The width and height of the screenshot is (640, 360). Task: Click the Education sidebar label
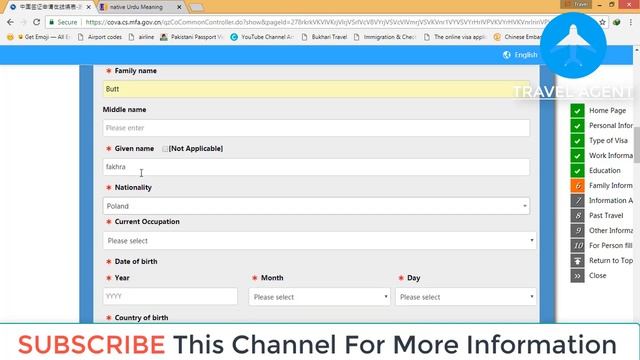point(604,171)
